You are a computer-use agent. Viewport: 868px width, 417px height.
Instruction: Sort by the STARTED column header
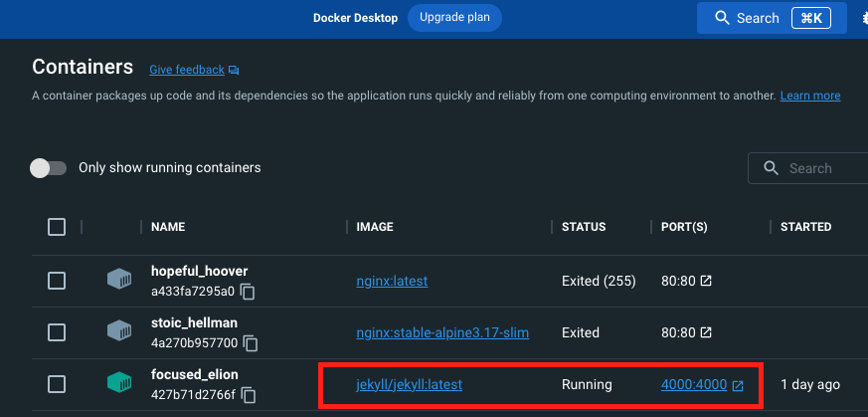click(806, 227)
